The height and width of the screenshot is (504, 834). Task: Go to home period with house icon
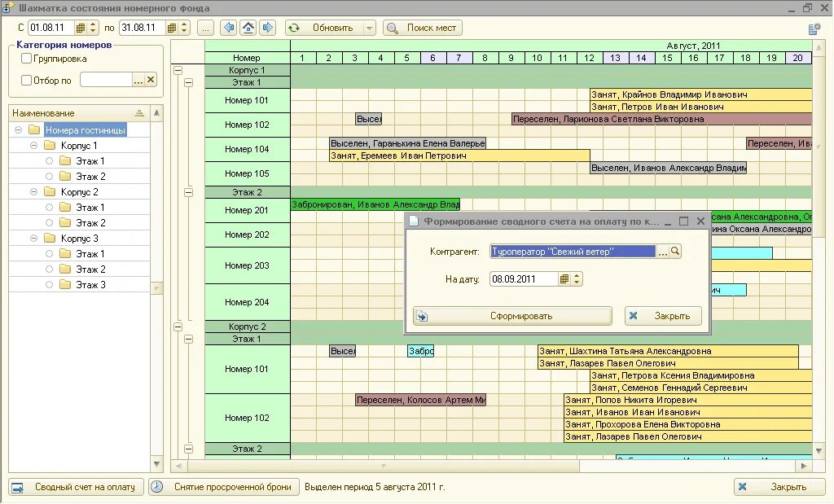click(248, 28)
